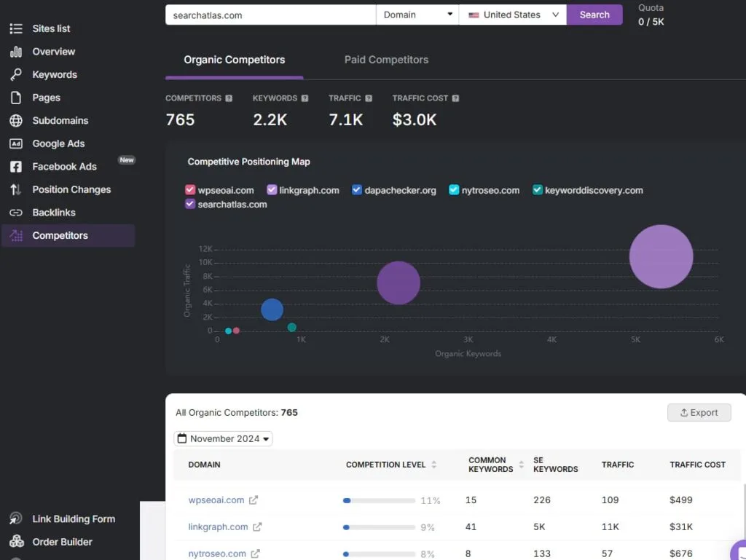This screenshot has height=560, width=746.
Task: Uncheck linkgraph.com in positioning map
Action: [272, 189]
